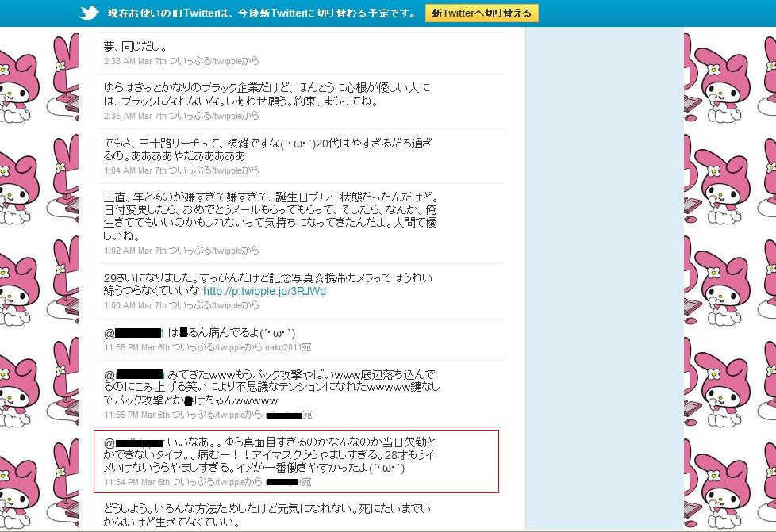Open the http://p.twipple.jp/3RJWd photo link
The width and height of the screenshot is (776, 532).
pos(264,291)
